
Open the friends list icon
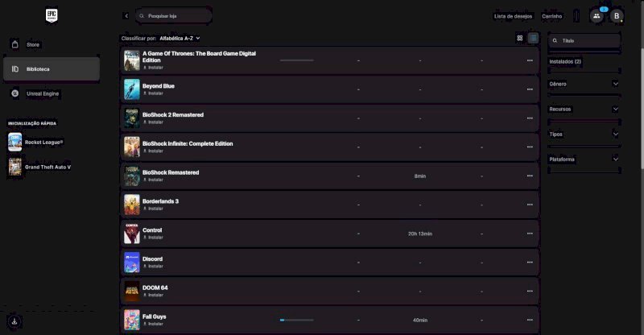[597, 16]
